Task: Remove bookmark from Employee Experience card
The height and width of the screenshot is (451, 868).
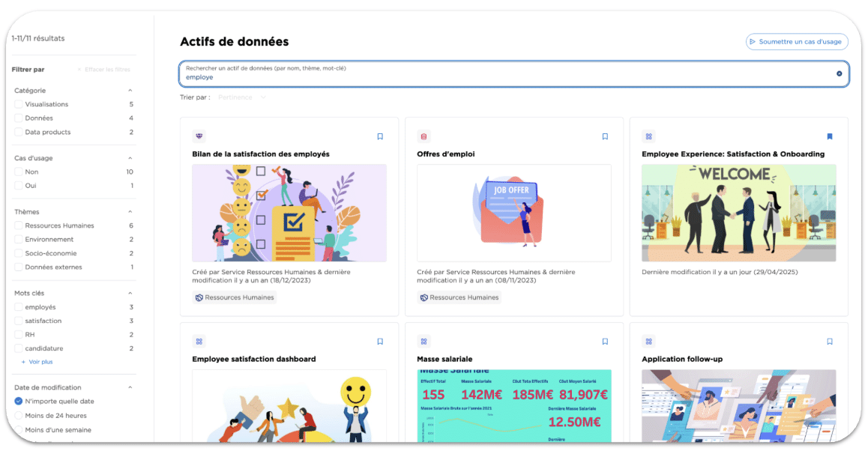Action: click(x=830, y=136)
